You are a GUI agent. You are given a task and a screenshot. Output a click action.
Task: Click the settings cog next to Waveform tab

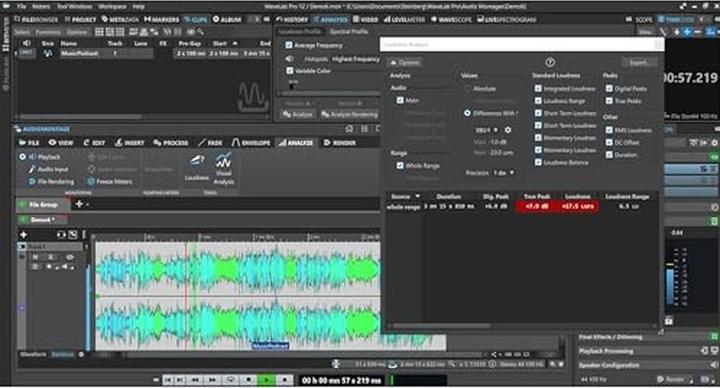click(x=81, y=354)
